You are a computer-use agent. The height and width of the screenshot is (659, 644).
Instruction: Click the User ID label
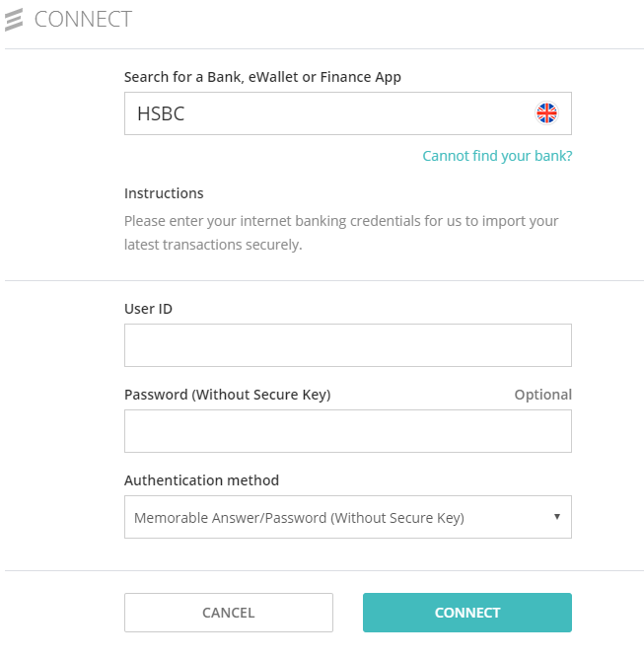[x=148, y=309]
